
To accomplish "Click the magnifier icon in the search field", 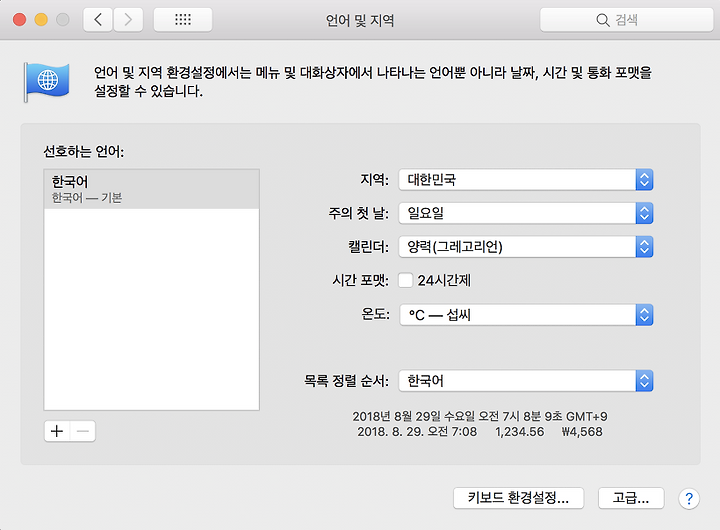I will [602, 20].
